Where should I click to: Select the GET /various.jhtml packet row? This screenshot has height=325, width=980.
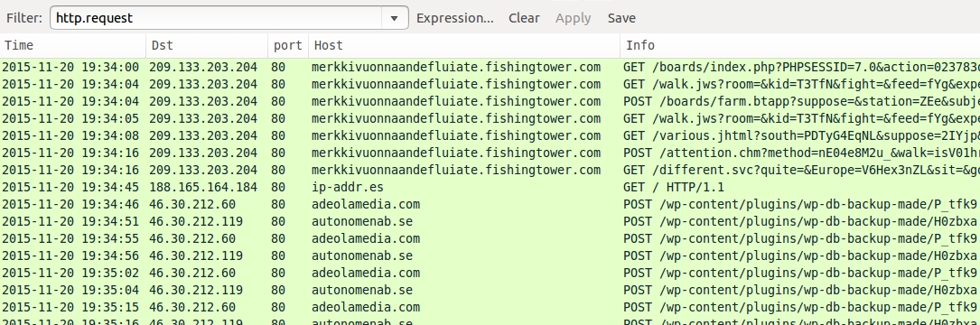pyautogui.click(x=490, y=135)
